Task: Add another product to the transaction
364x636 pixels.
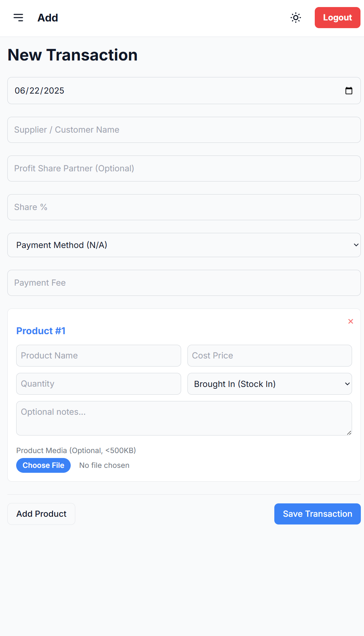Action: point(41,514)
